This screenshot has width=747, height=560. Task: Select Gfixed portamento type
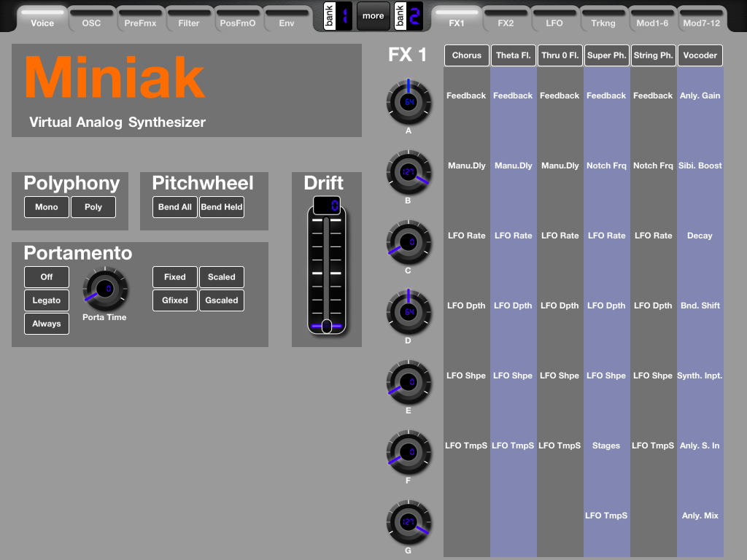pyautogui.click(x=175, y=300)
